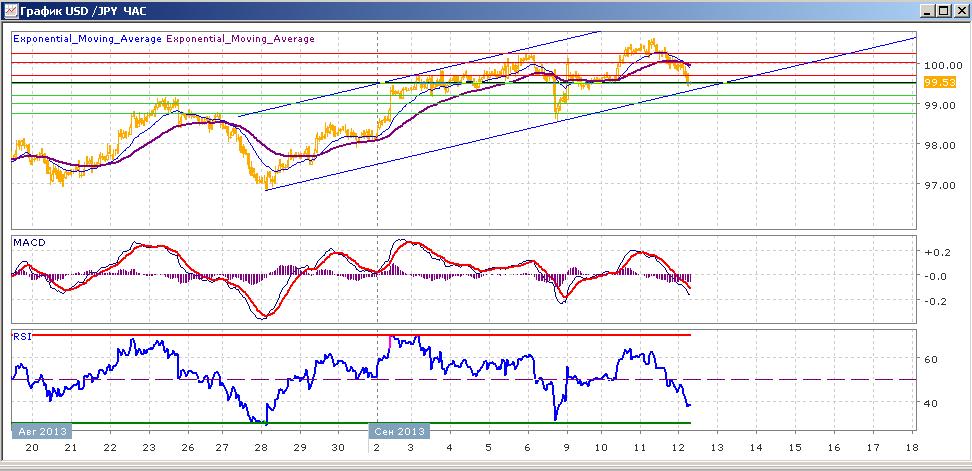Click date 12 on the time axis
The width and height of the screenshot is (972, 471).
tap(678, 447)
